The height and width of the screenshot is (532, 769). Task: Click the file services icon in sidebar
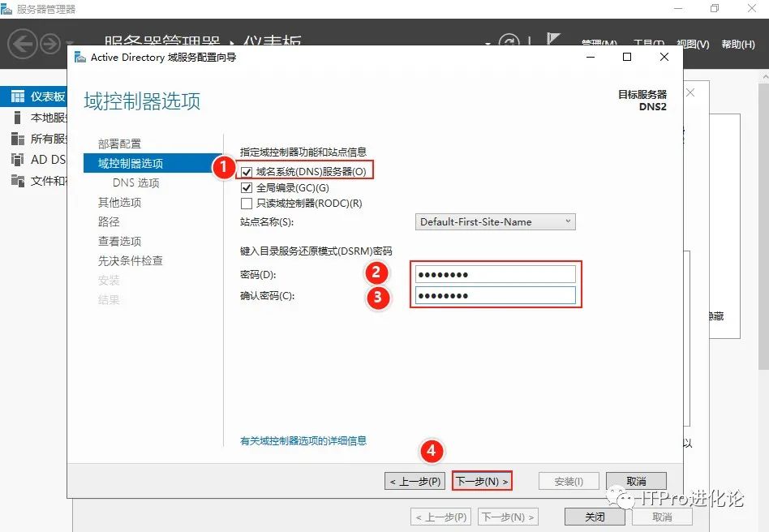pos(18,180)
